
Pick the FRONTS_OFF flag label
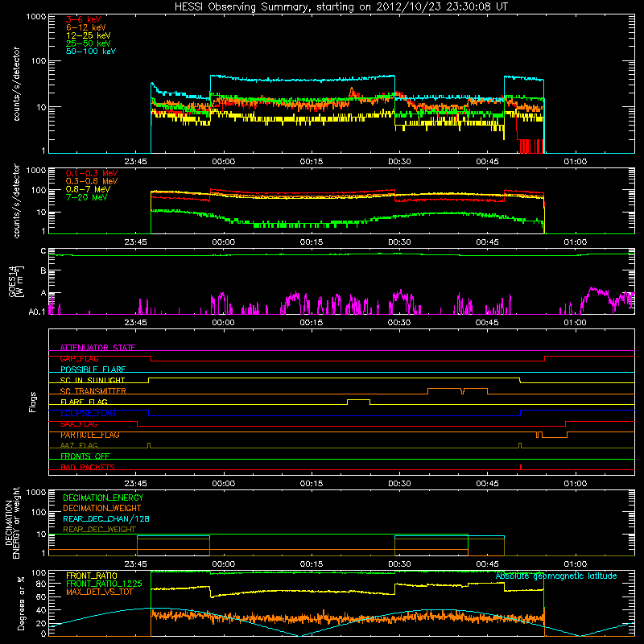85,456
